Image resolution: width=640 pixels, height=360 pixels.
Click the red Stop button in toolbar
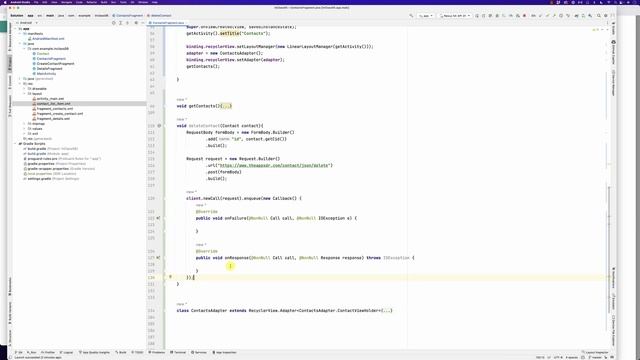[524, 16]
